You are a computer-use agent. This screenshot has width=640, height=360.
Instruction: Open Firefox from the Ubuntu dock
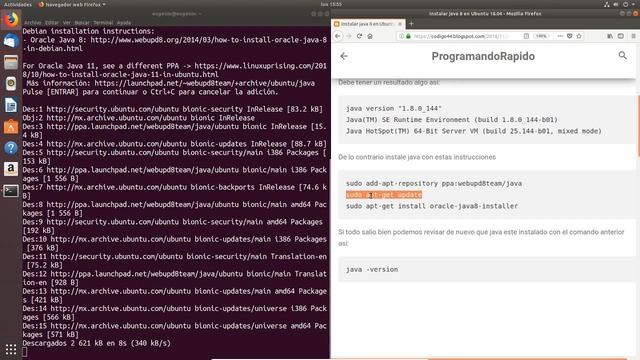click(11, 19)
